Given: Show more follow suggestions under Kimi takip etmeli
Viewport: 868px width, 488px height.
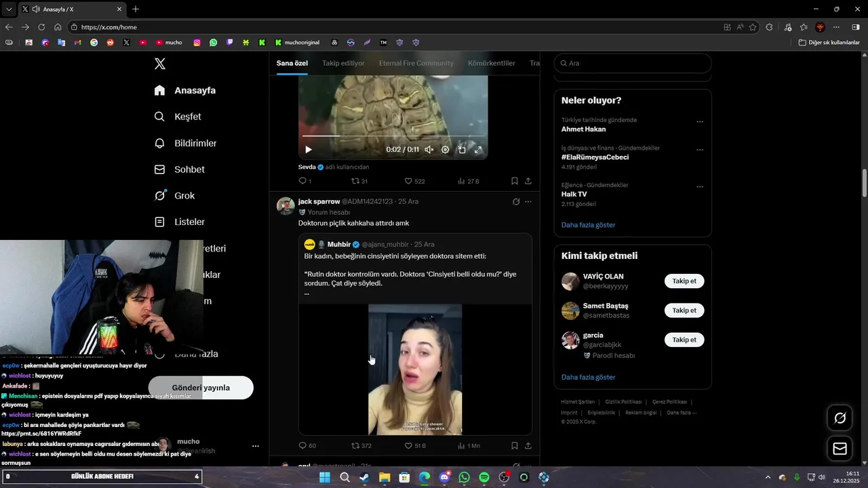Looking at the screenshot, I should point(589,378).
